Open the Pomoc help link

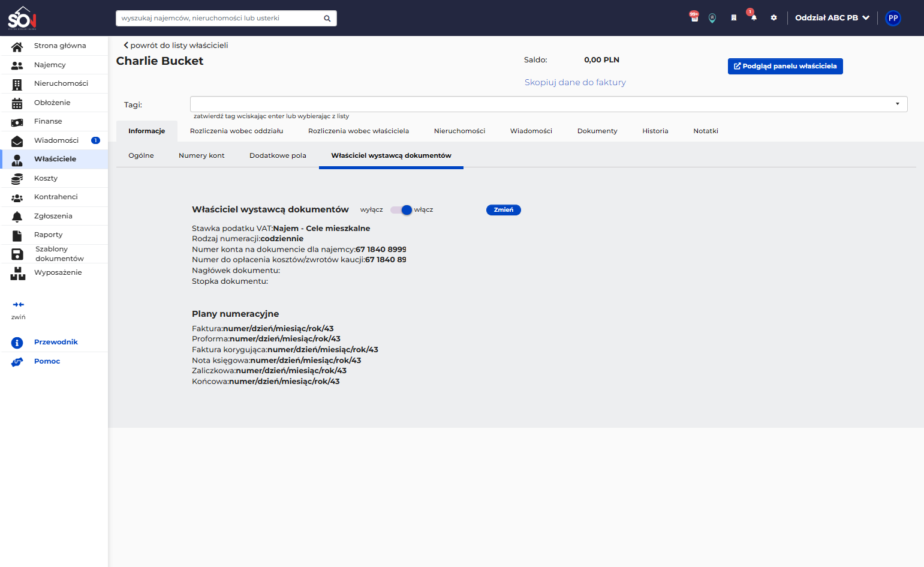(47, 362)
